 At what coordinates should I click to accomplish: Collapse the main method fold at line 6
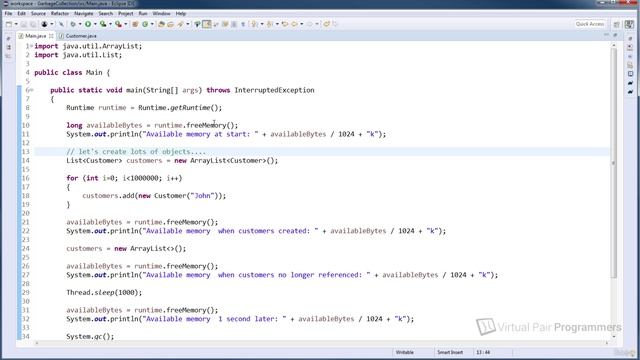click(x=31, y=90)
